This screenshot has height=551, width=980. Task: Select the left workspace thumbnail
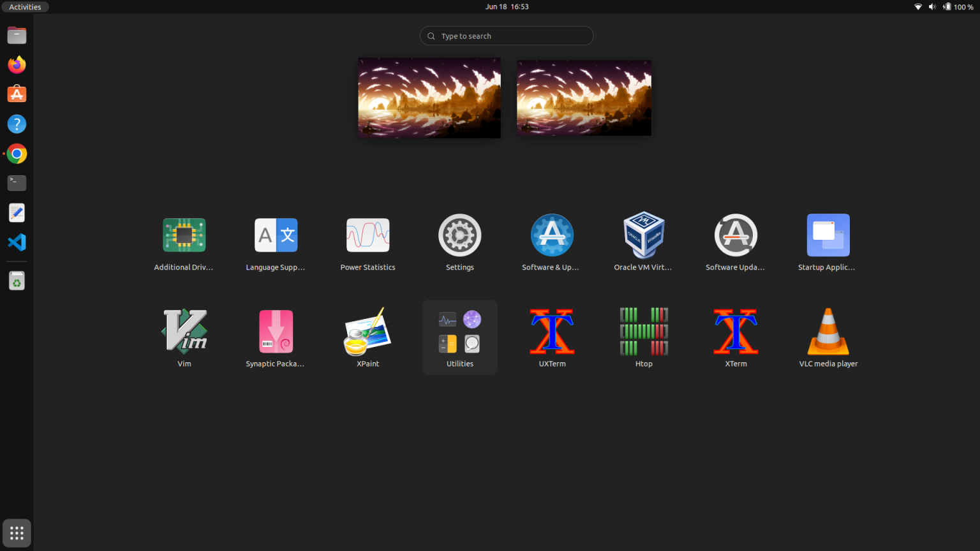point(429,98)
